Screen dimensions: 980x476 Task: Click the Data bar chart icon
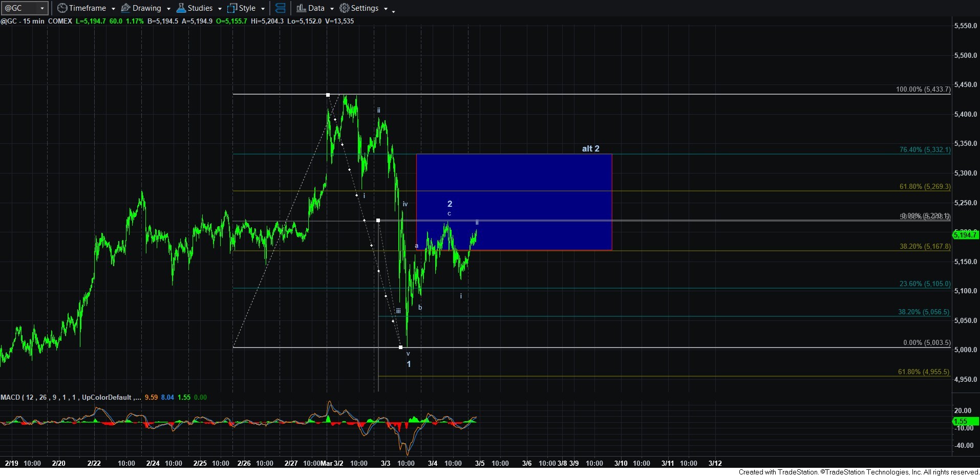tap(301, 8)
